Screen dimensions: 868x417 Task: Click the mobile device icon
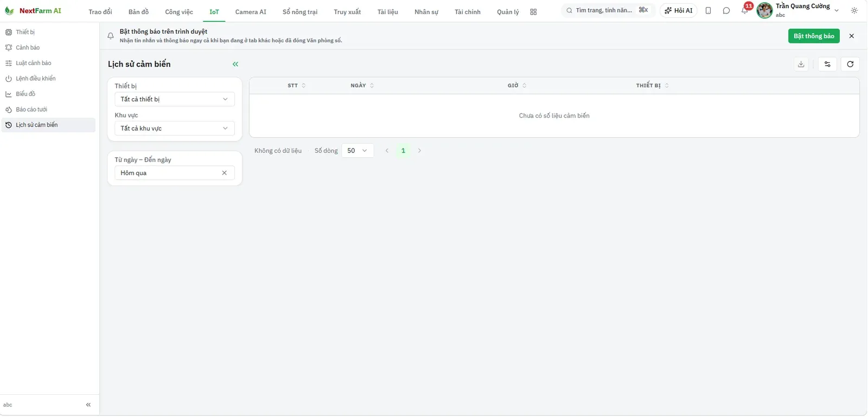(x=708, y=10)
